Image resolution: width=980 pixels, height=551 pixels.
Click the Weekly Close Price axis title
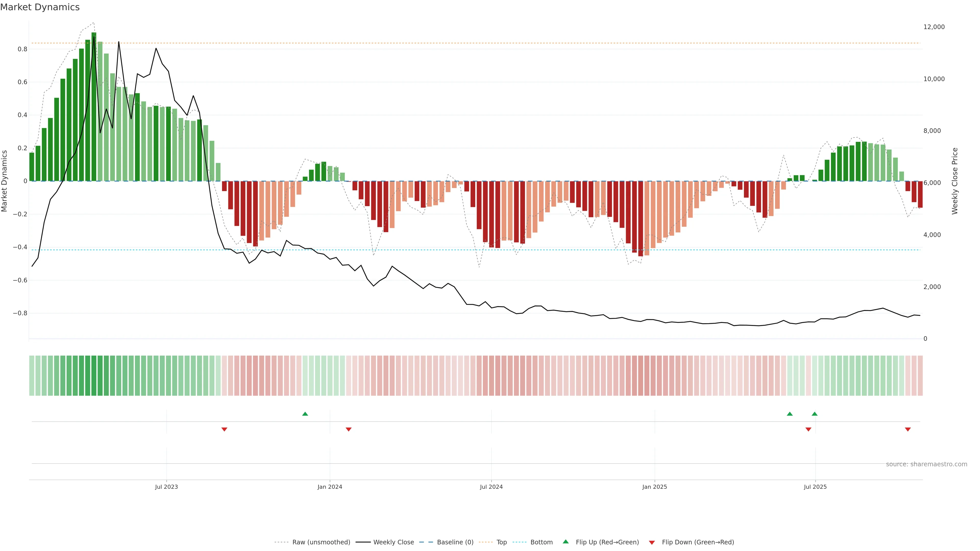[954, 181]
